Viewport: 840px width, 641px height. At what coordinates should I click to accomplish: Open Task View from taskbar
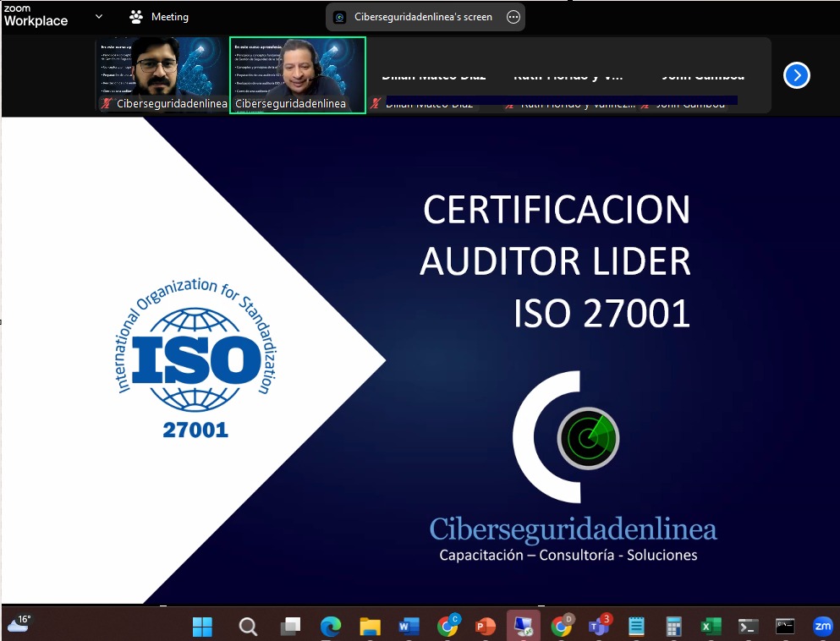tap(290, 626)
